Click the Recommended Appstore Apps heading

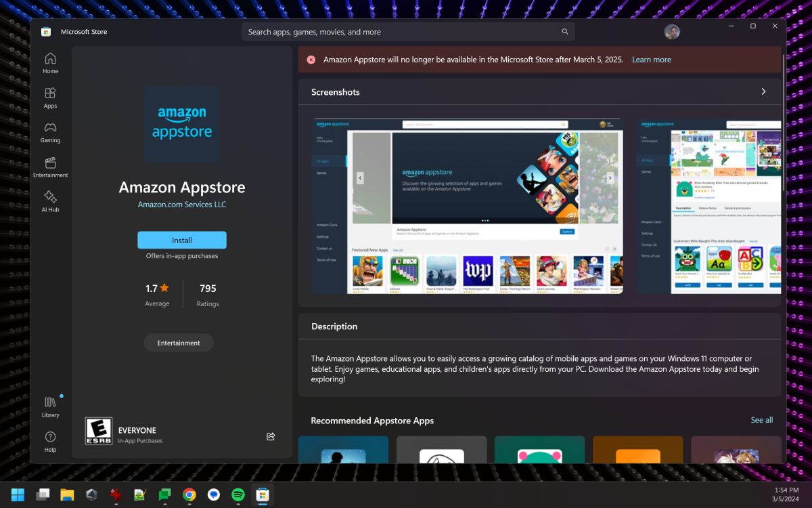pyautogui.click(x=372, y=421)
